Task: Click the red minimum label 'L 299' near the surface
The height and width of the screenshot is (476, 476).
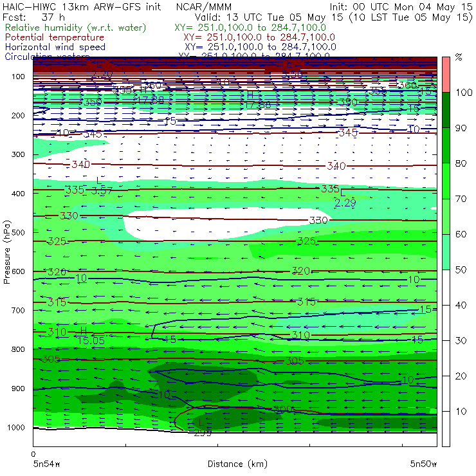Action: [x=203, y=428]
